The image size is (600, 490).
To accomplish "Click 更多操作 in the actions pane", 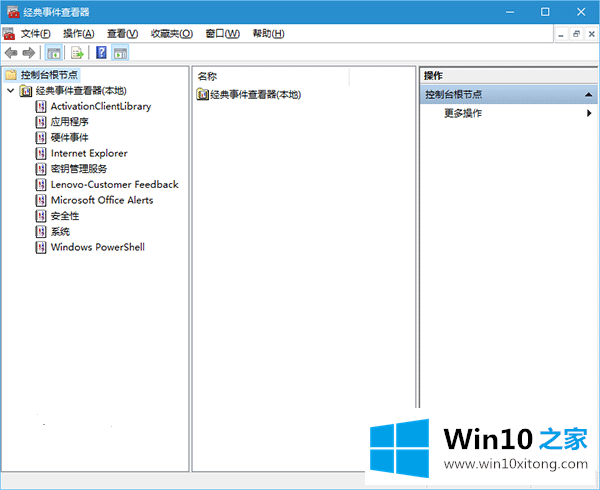I will pyautogui.click(x=463, y=113).
